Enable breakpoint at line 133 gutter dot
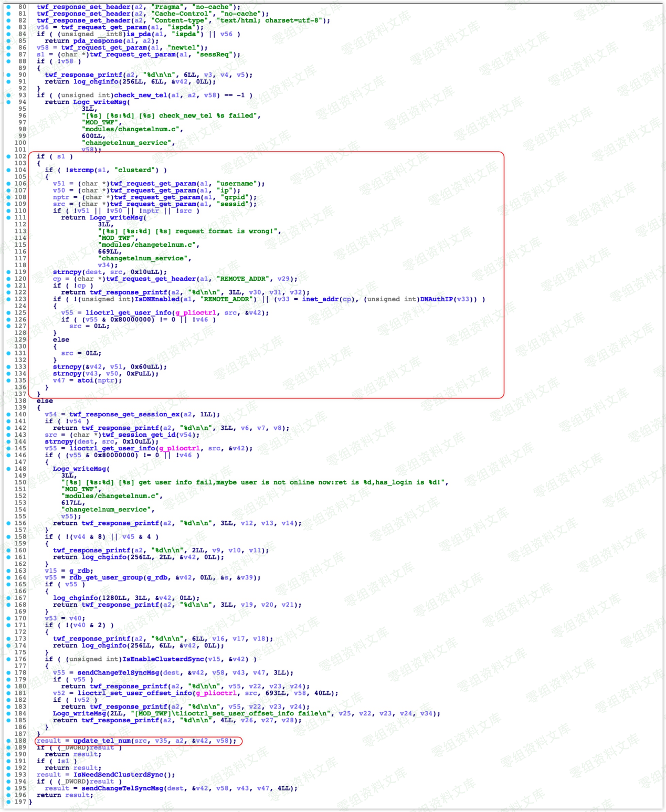This screenshot has width=666, height=812. pyautogui.click(x=8, y=367)
